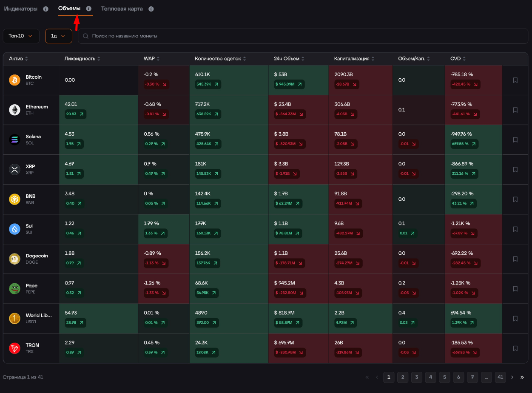Toggle bookmark for Ethereum row
532x393 pixels.
point(515,110)
